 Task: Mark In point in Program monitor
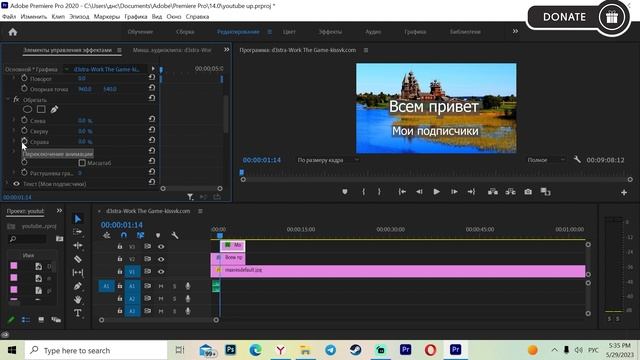point(363,191)
